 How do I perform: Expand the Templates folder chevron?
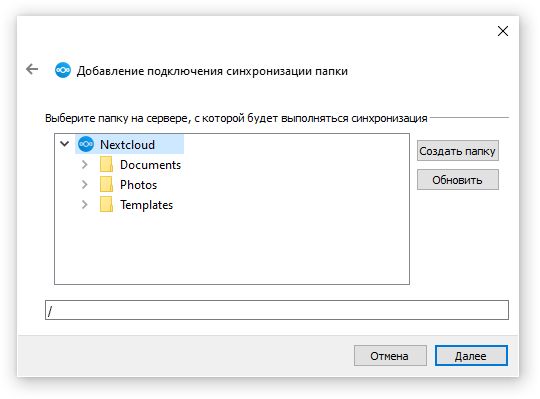(84, 204)
